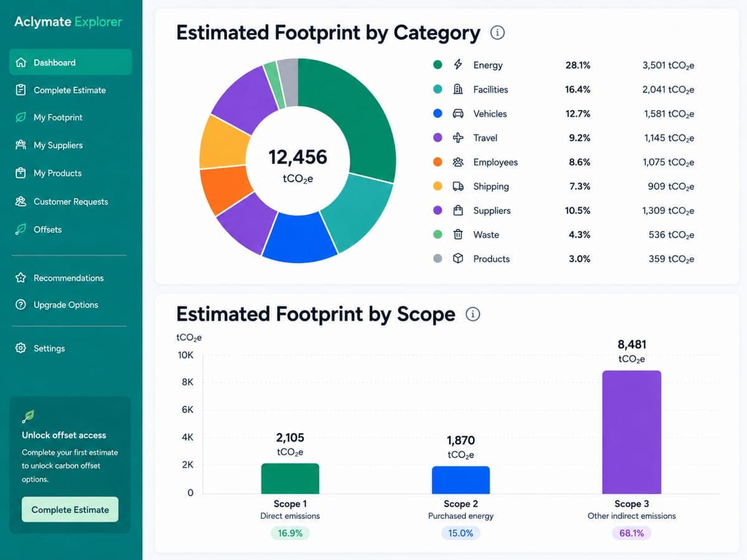Click the leaf icon in Unlock offset card

pyautogui.click(x=28, y=416)
